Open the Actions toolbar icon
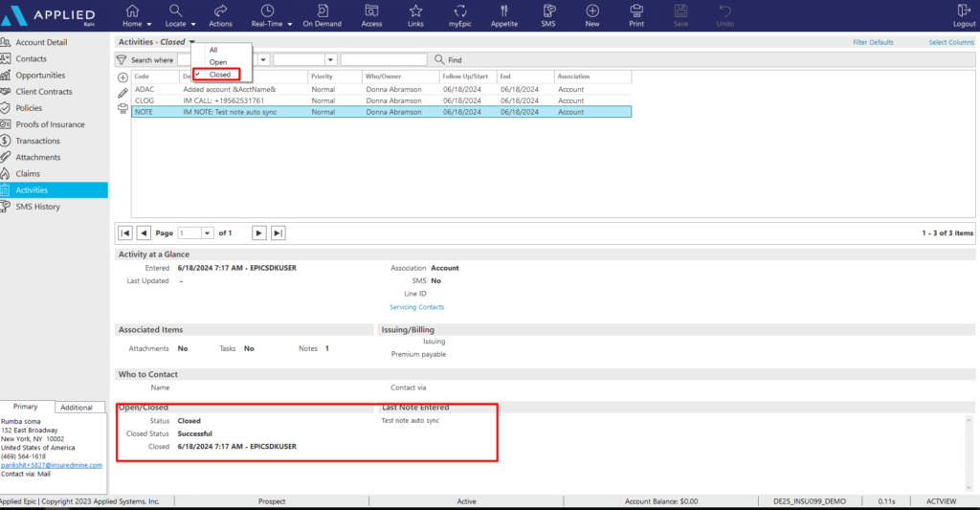The image size is (980, 510). [x=220, y=11]
